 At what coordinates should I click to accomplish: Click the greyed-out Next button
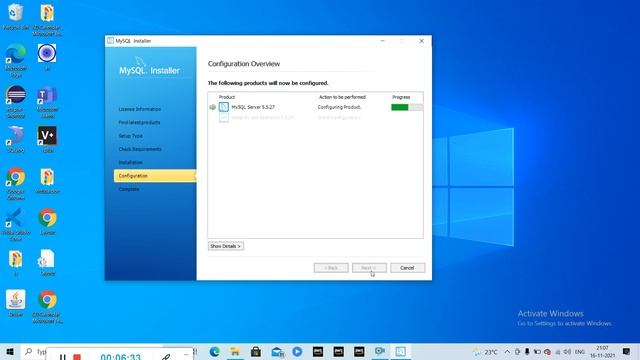point(369,268)
